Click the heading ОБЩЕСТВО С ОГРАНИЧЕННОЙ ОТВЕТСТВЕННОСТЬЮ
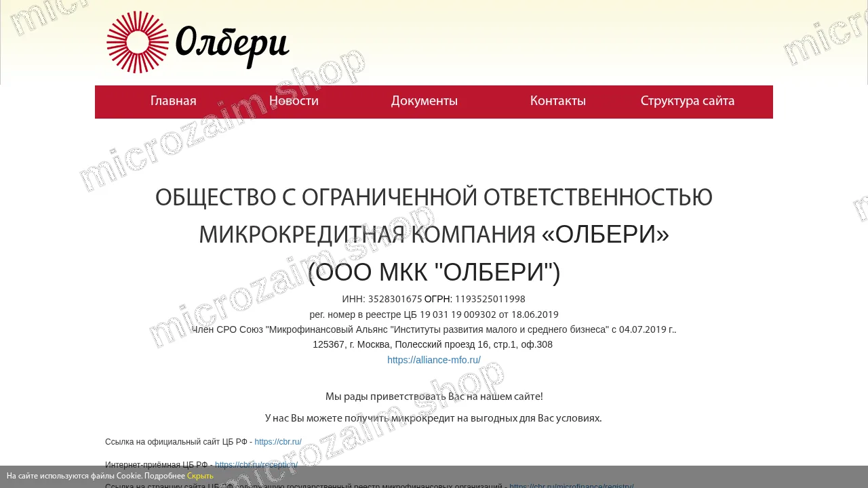The width and height of the screenshot is (868, 488). pos(434,198)
